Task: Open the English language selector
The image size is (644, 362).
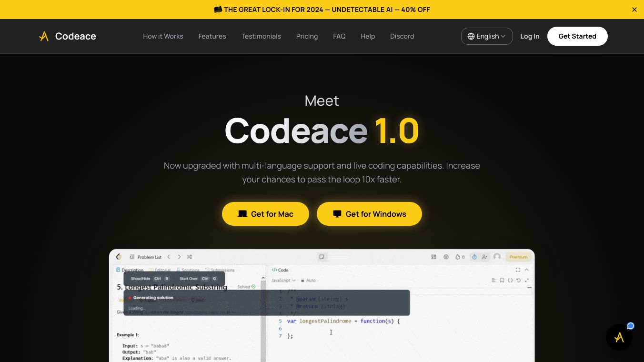Action: point(487,36)
